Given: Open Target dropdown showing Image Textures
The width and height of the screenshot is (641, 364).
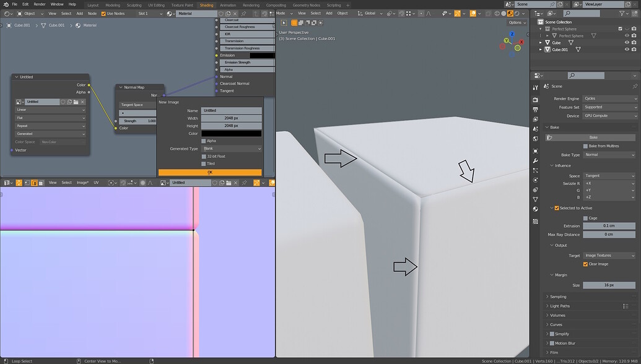Looking at the screenshot, I should (x=609, y=255).
